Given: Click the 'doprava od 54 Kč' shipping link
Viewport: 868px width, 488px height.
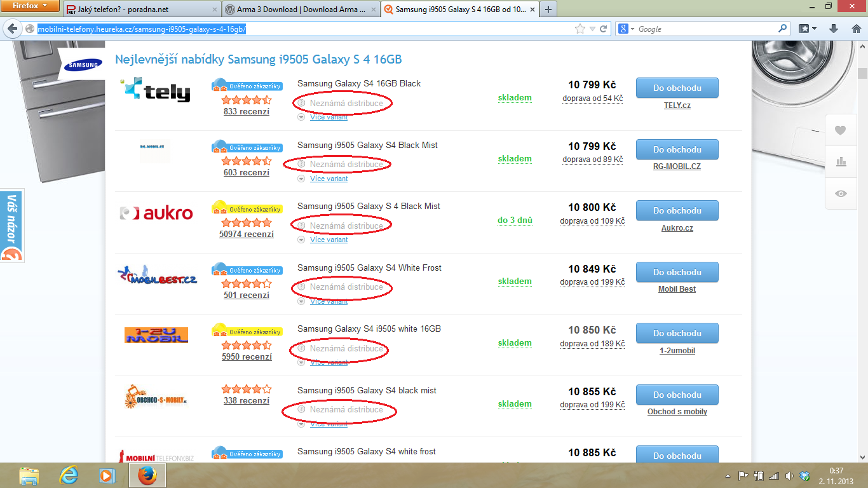Looking at the screenshot, I should [x=592, y=98].
